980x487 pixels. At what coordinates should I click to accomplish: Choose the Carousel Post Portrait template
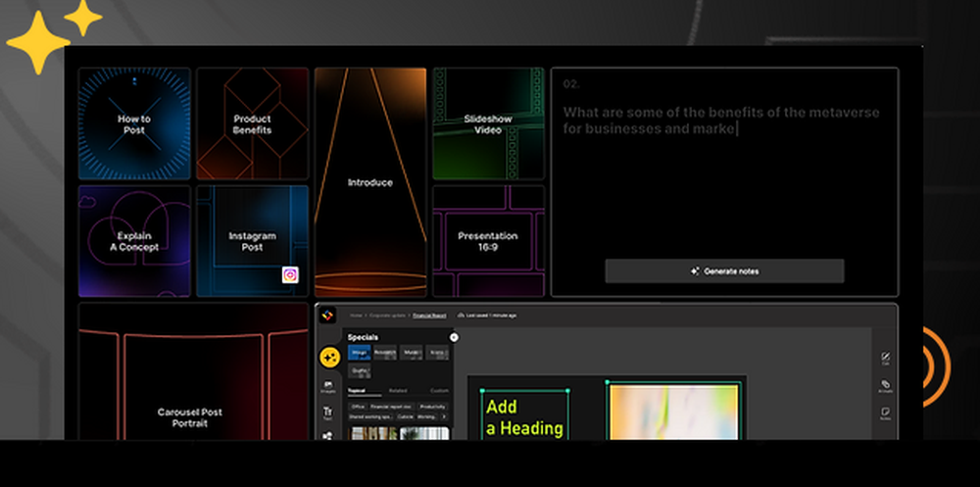coord(194,371)
